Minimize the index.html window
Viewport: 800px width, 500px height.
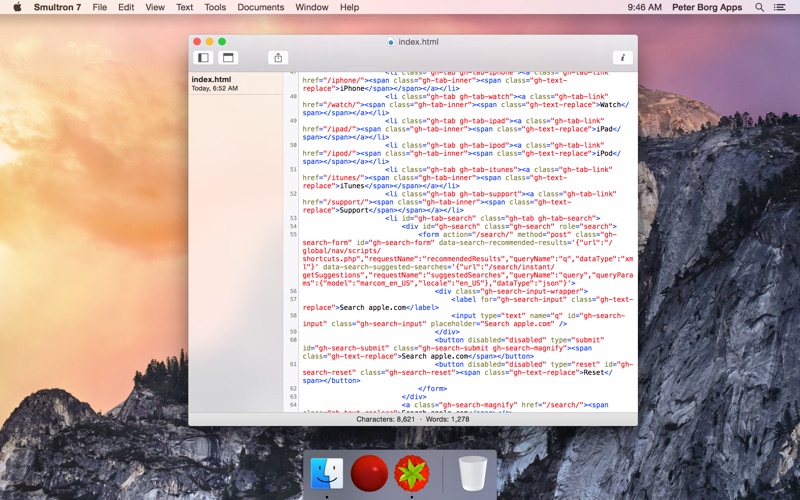(210, 42)
